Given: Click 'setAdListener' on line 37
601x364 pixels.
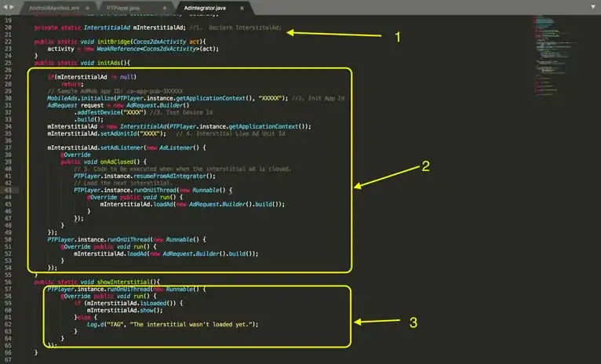Looking at the screenshot, I should click(122, 148).
